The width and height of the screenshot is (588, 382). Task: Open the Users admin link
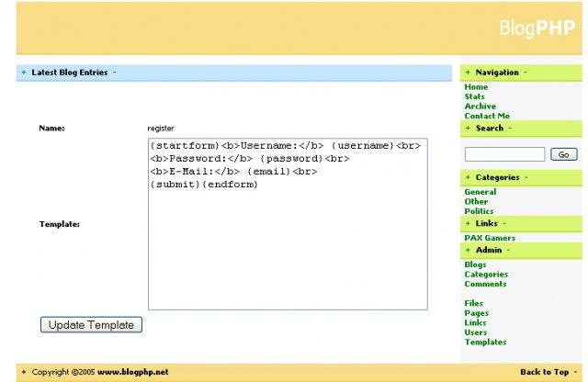[476, 332]
